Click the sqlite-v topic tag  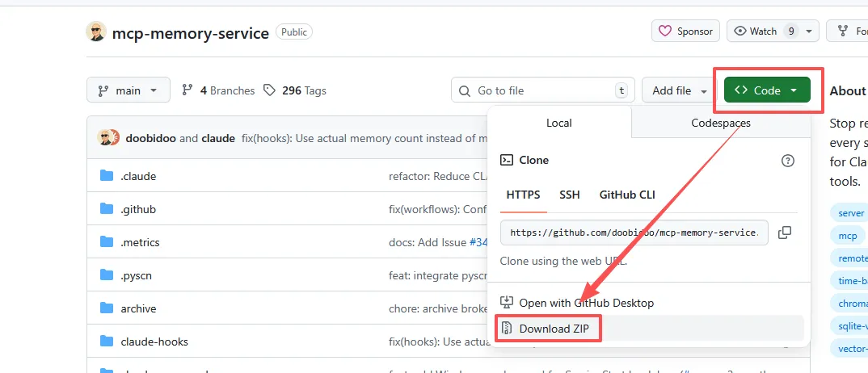point(851,326)
